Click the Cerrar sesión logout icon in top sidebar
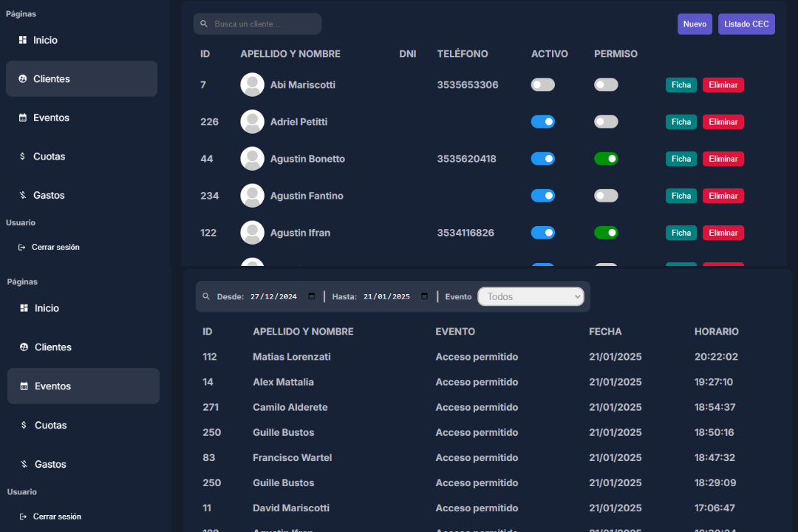798x532 pixels. point(22,248)
